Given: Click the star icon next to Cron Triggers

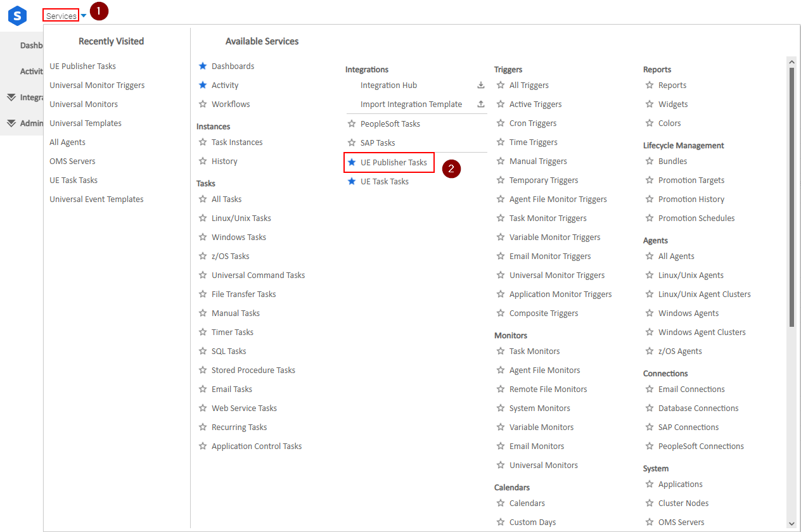Looking at the screenshot, I should 501,123.
